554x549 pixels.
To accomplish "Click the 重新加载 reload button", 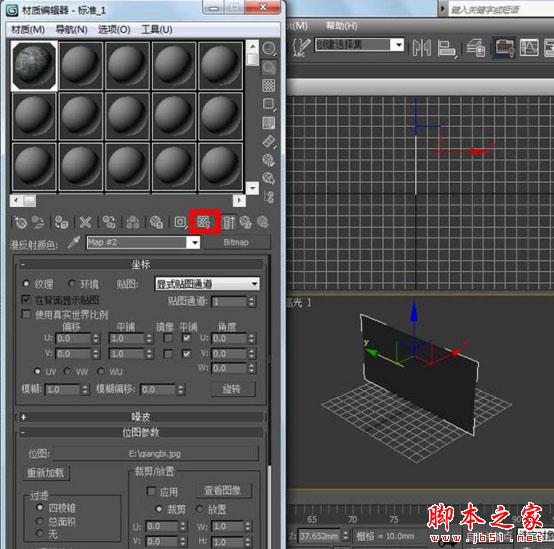I will pos(46,473).
